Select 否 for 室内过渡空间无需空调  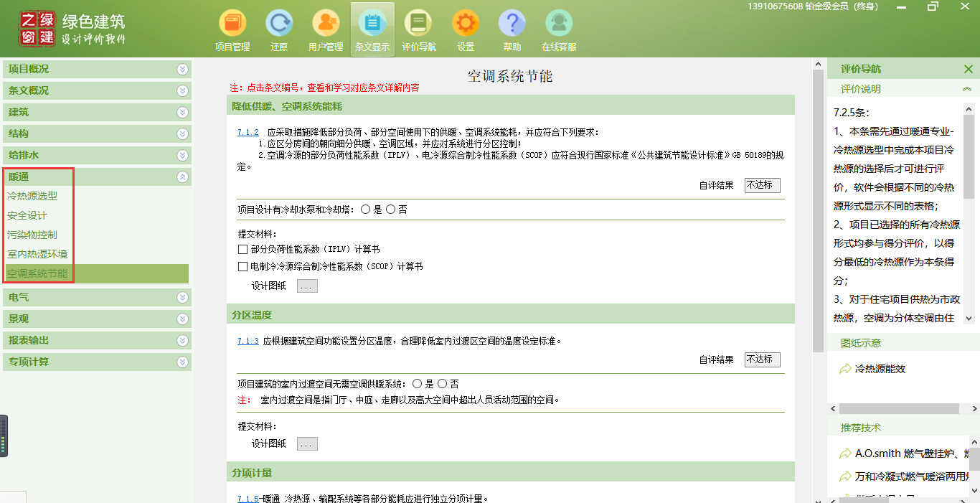point(443,384)
